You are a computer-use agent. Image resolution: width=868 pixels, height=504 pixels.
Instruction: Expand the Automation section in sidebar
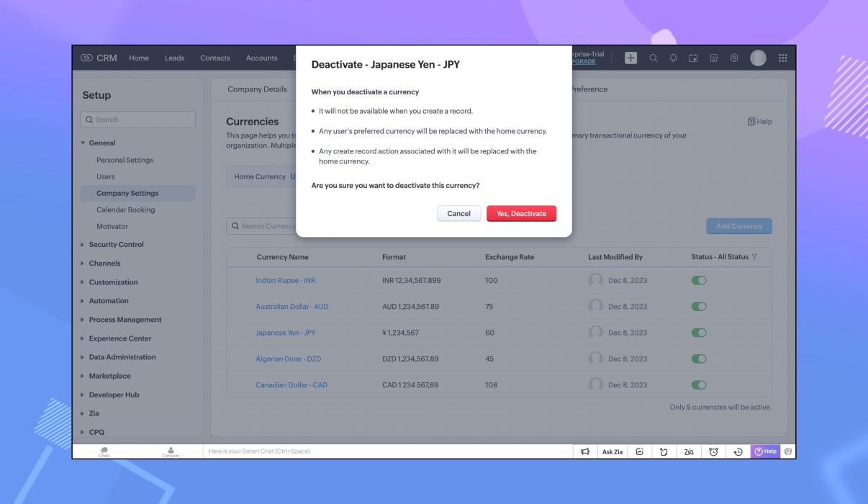click(x=109, y=301)
